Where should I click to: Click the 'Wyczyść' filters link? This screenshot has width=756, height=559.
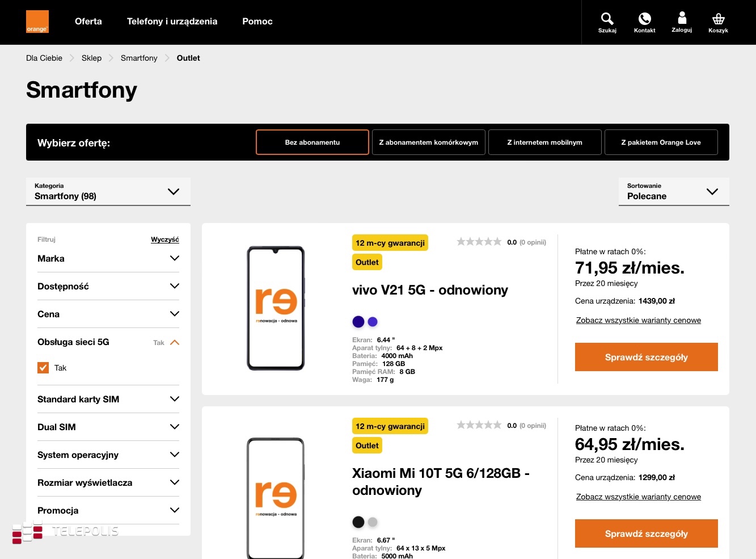click(x=164, y=239)
